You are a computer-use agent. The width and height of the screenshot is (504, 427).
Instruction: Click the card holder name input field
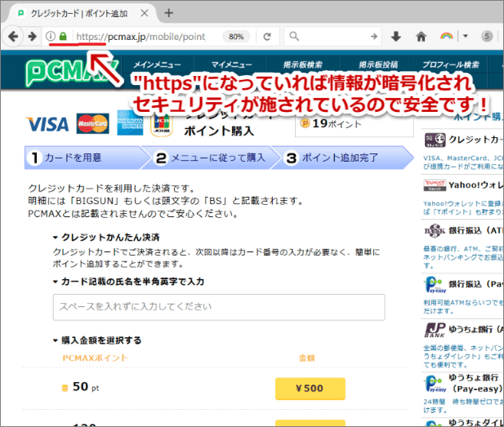click(219, 307)
